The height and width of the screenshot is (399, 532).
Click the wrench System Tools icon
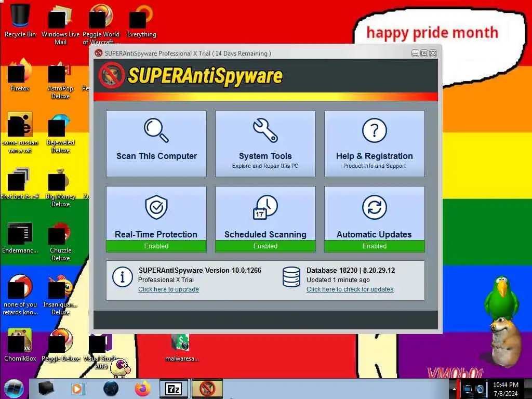click(265, 130)
